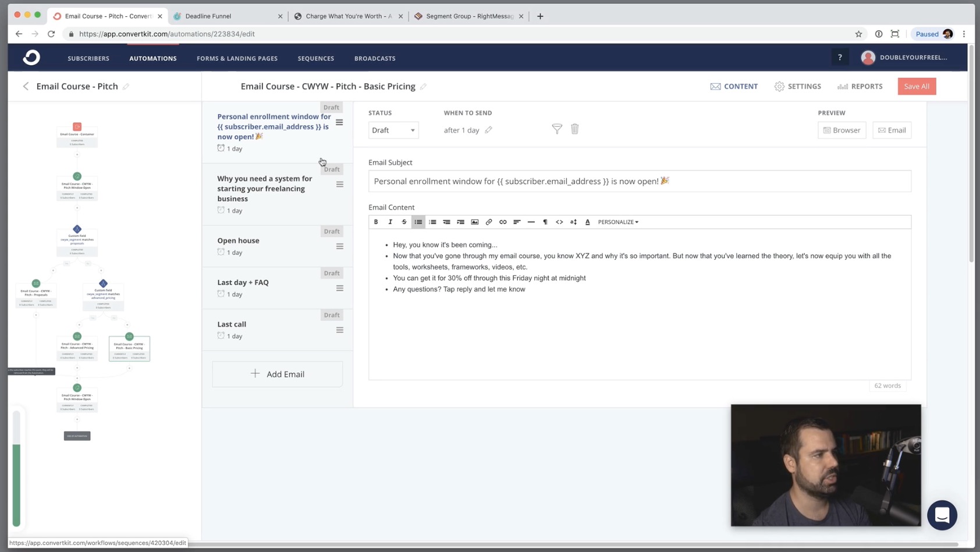The height and width of the screenshot is (552, 980).
Task: Click the attach file paperclip icon
Action: click(x=489, y=222)
